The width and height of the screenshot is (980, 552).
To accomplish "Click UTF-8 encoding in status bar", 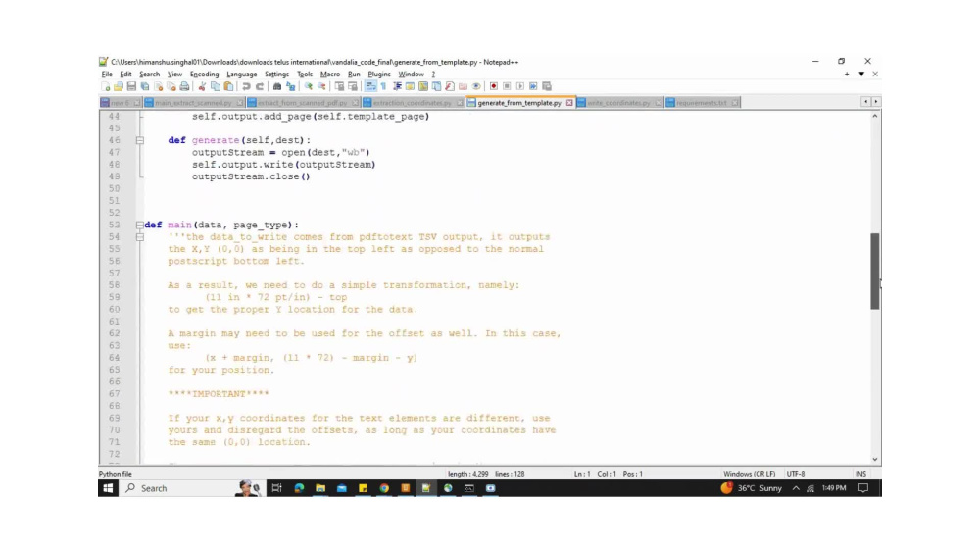I will [x=796, y=474].
